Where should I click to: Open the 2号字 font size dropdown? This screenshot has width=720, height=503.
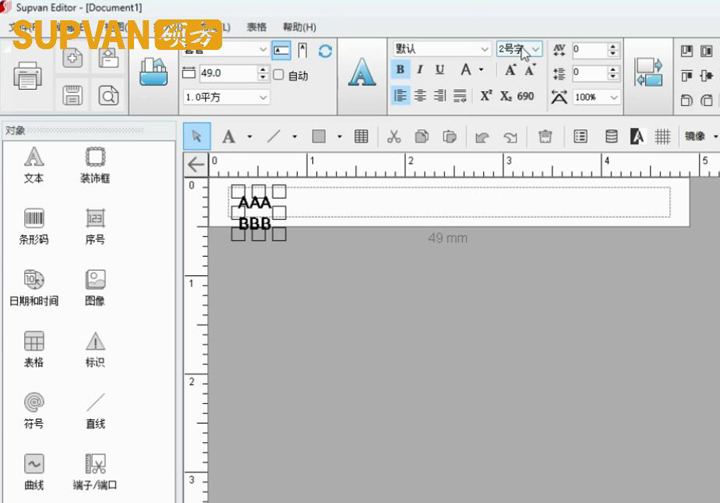click(536, 49)
